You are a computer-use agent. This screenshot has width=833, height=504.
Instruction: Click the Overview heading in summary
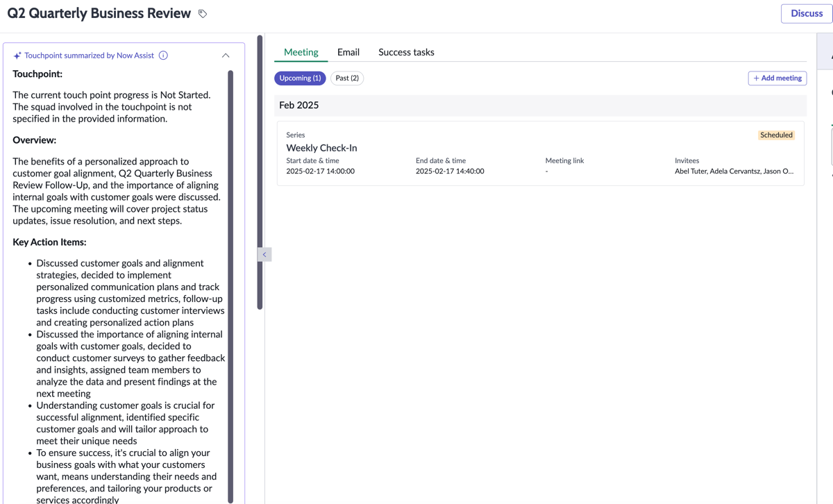(34, 140)
